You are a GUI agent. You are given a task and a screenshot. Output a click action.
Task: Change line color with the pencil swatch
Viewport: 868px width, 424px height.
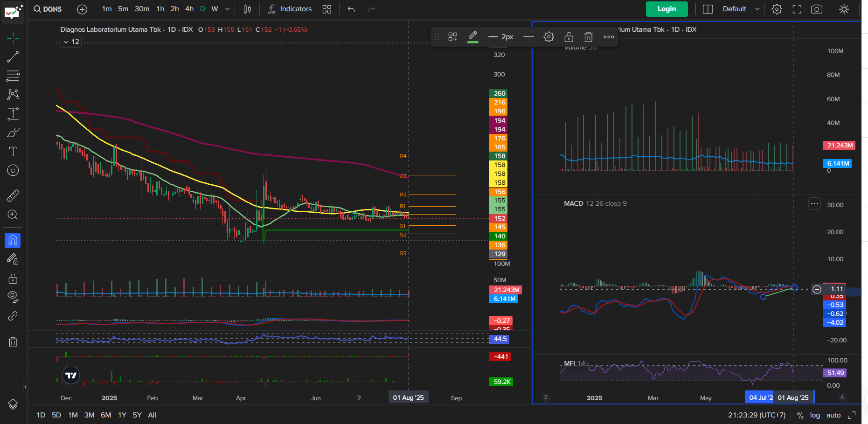pos(472,37)
